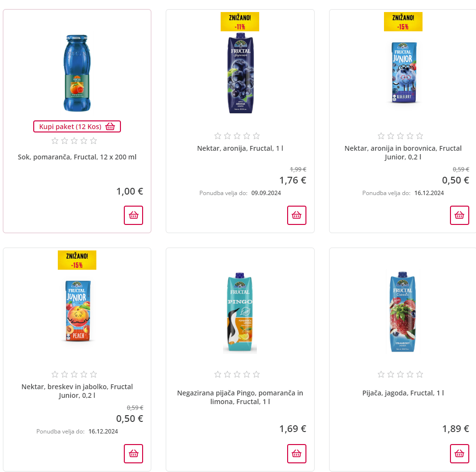Open Nektar, aronija, Fructal, 1 l link
This screenshot has height=472, width=476.
240,148
